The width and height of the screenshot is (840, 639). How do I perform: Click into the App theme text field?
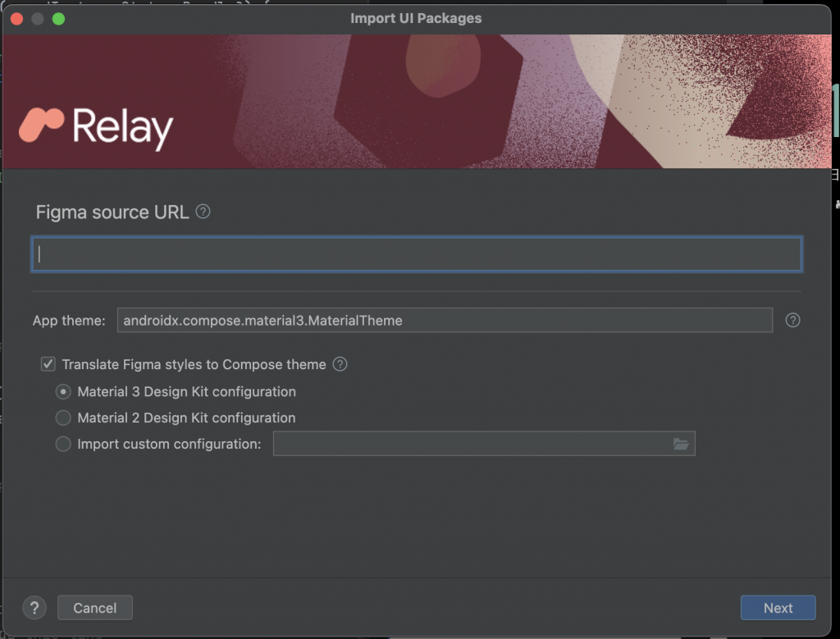tap(445, 320)
